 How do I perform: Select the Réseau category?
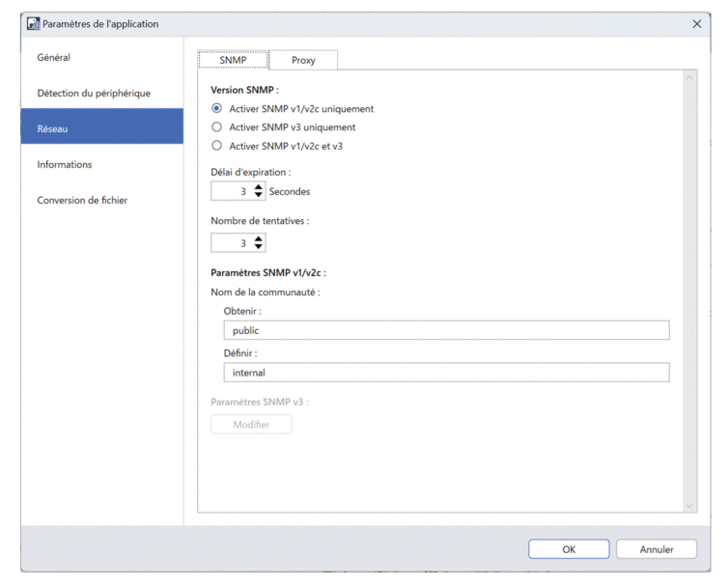[102, 126]
